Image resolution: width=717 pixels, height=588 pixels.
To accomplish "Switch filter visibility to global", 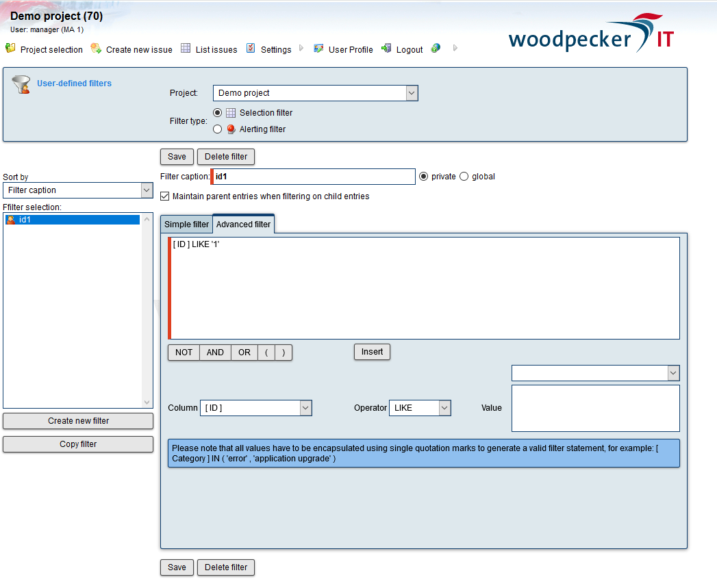I will pyautogui.click(x=463, y=176).
